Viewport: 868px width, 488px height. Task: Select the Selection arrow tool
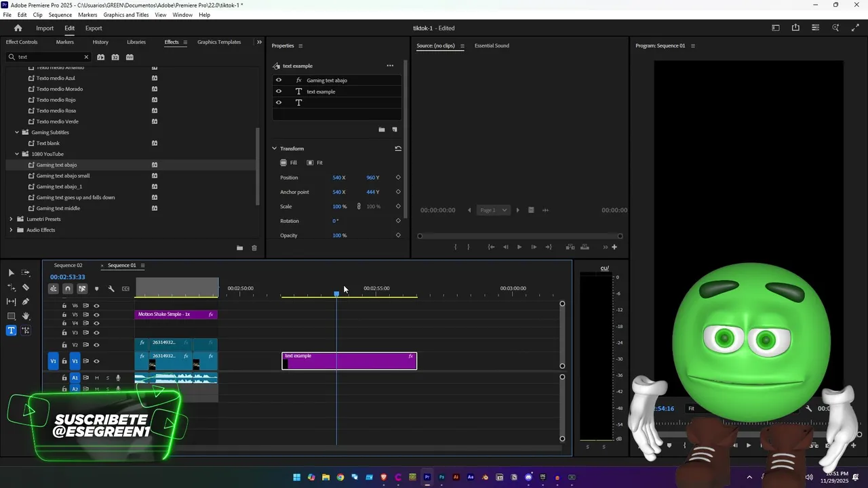[x=11, y=272]
